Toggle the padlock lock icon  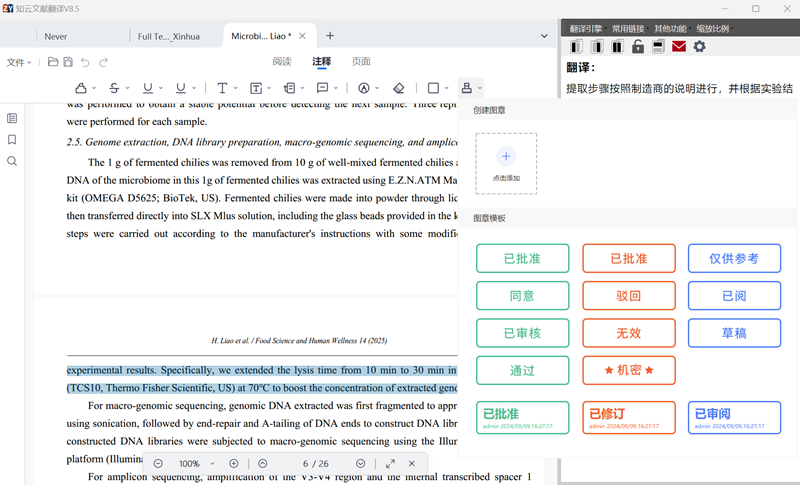coord(637,46)
